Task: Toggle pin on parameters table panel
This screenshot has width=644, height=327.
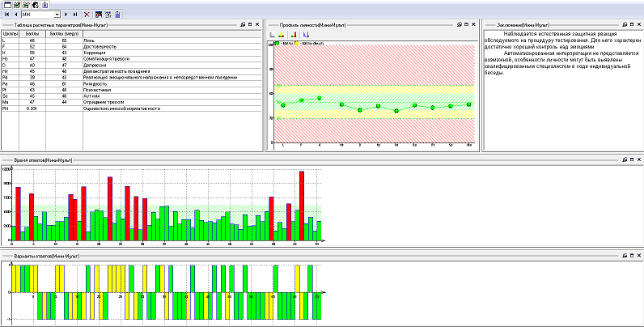Action: coord(243,25)
